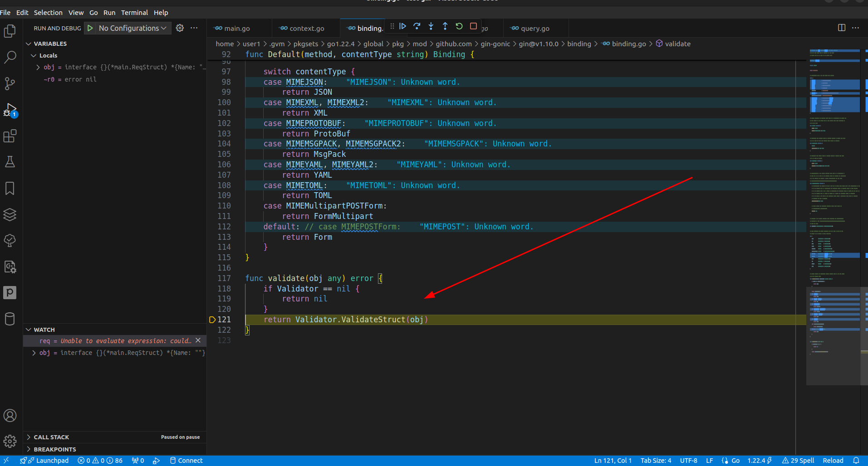Click Connect in status bar
This screenshot has width=868, height=466.
(x=186, y=461)
